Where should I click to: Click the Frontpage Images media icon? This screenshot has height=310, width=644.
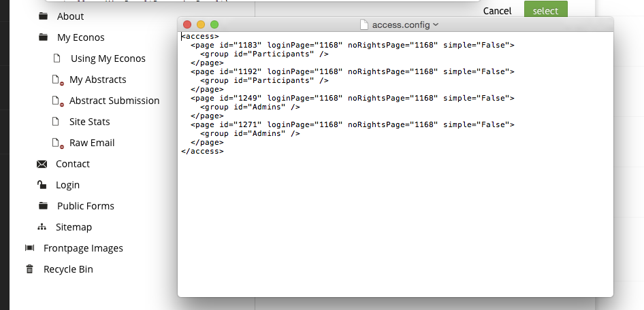(x=29, y=248)
